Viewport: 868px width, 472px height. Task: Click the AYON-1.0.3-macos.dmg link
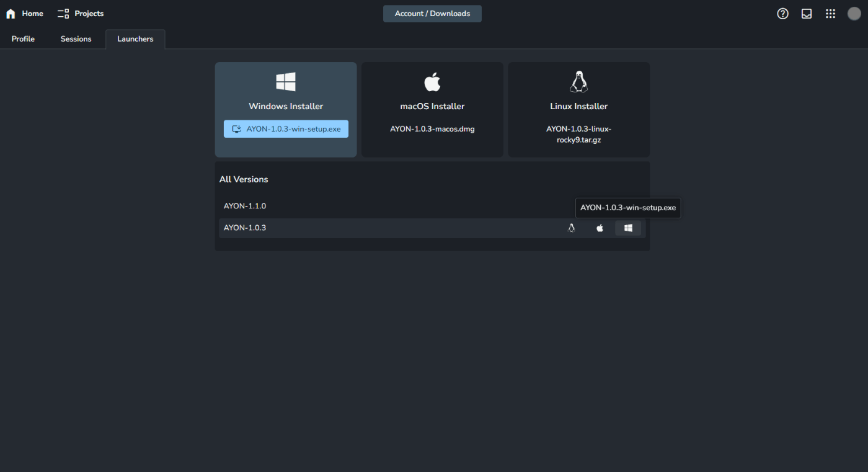[x=432, y=129]
